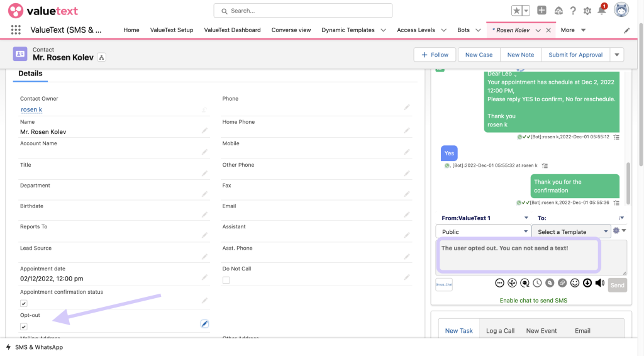
Task: Click the circled plus chat icon
Action: coord(512,283)
